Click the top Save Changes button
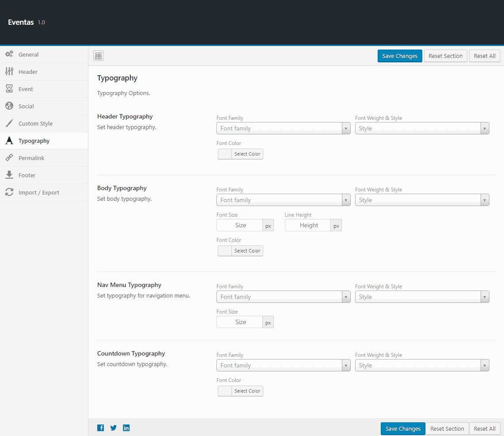This screenshot has width=504, height=436. pos(400,56)
